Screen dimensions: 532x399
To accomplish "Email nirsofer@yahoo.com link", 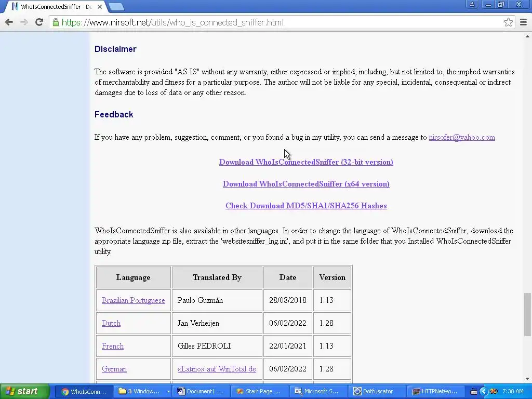I will pos(462,137).
